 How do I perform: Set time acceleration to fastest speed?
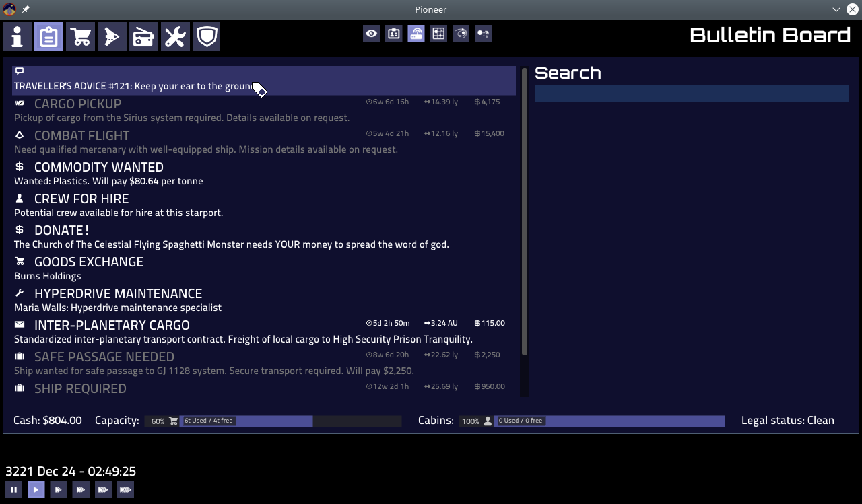click(x=125, y=489)
